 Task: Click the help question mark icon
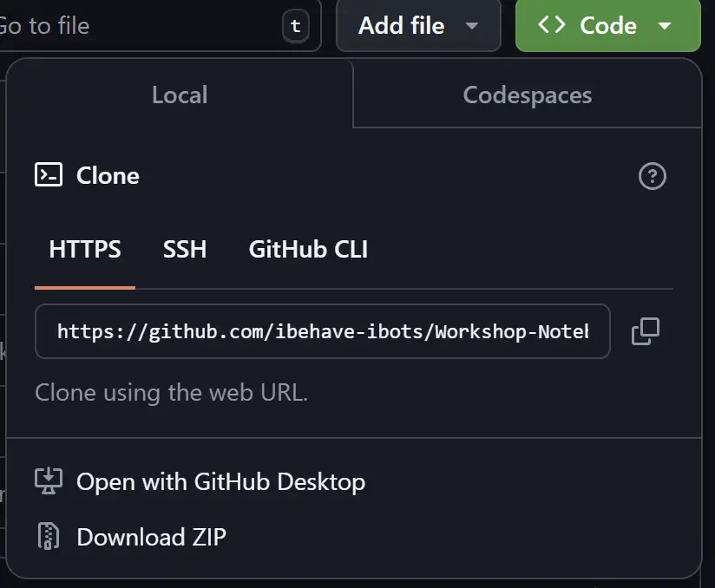point(652,176)
